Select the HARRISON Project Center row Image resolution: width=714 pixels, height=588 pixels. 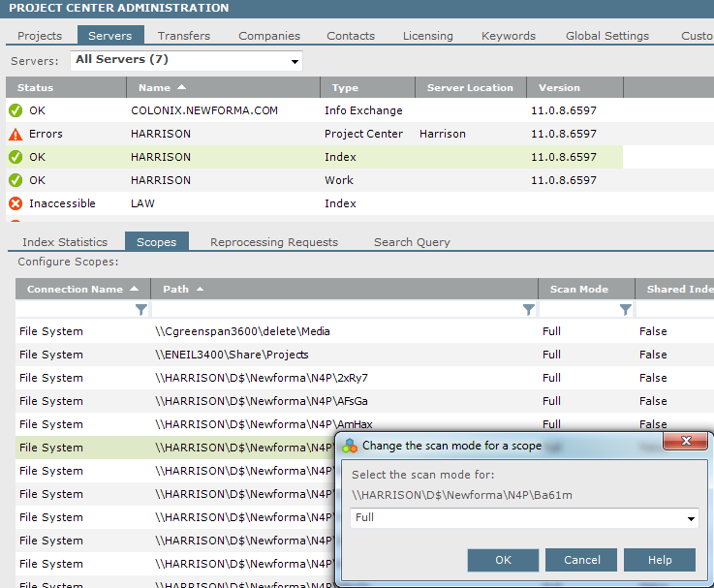tap(314, 134)
